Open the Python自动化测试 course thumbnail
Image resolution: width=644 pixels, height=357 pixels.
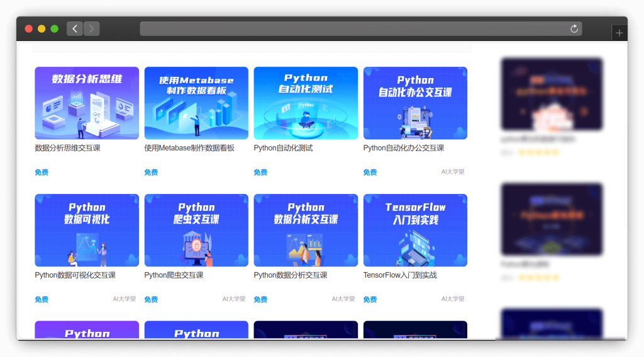306,103
